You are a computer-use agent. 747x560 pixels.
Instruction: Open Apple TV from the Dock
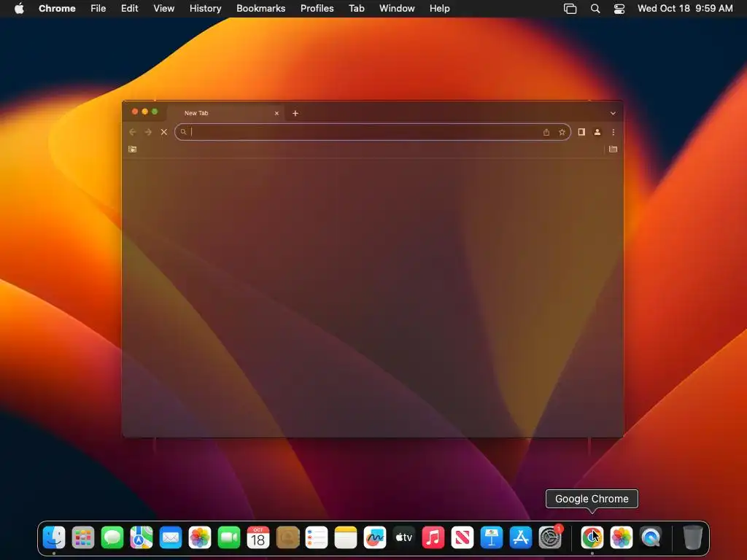coord(404,537)
